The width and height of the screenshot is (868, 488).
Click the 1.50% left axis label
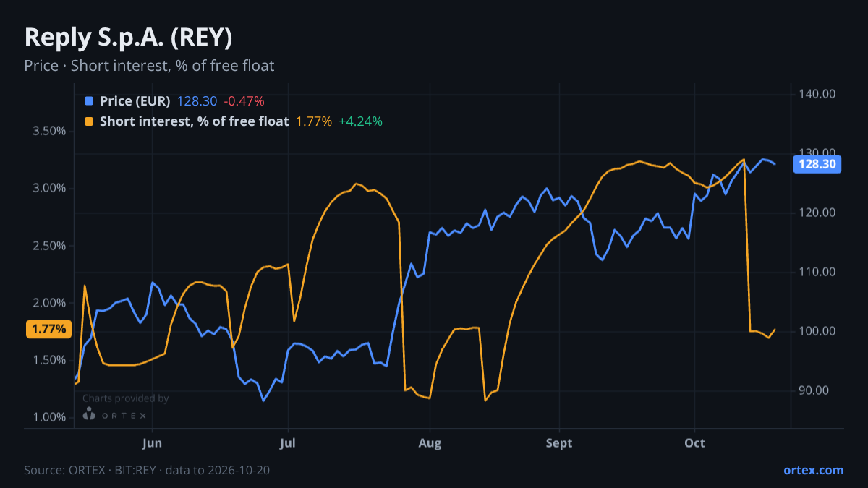coord(49,360)
